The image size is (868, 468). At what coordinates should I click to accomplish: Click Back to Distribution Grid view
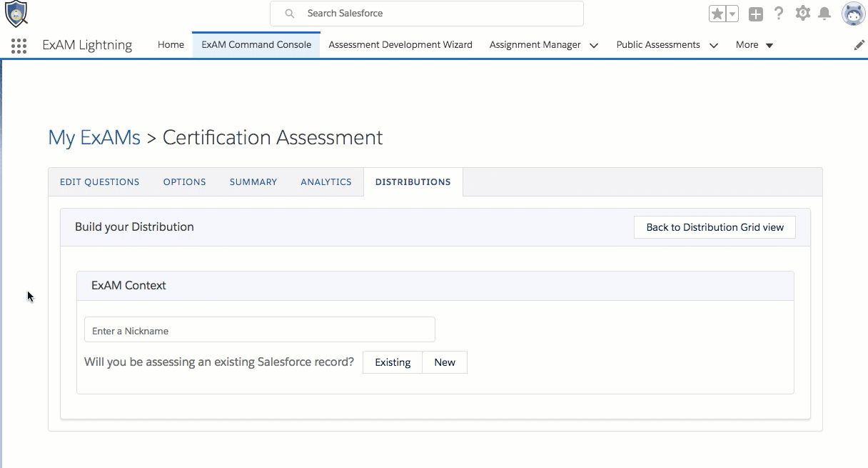715,227
